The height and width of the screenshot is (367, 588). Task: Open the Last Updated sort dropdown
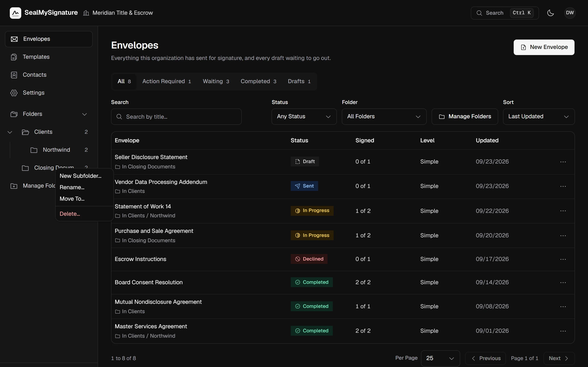(x=539, y=116)
